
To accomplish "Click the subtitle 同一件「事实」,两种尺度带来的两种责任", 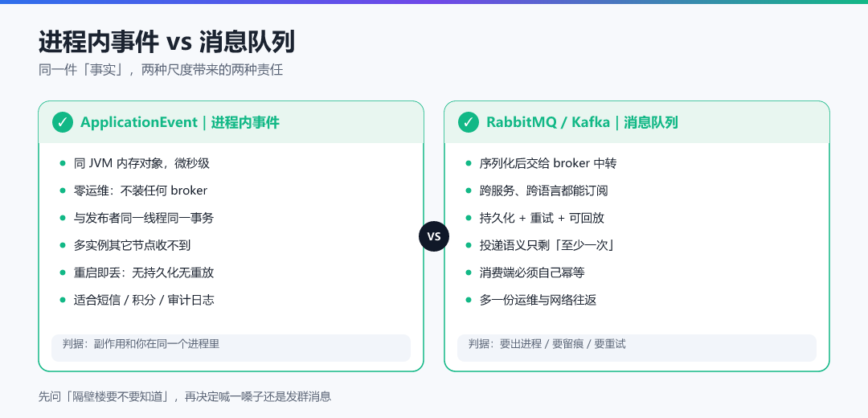I will [161, 70].
